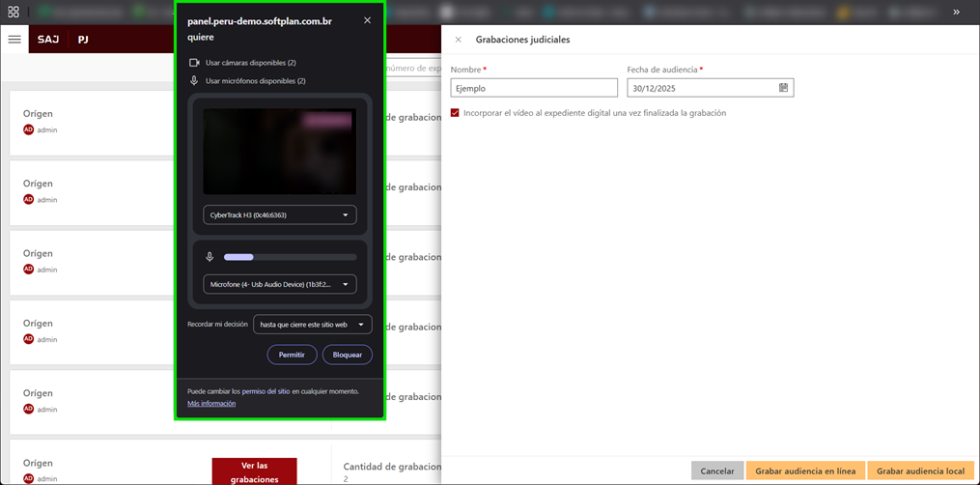Click Permitir to allow camera access
The image size is (980, 485).
(x=292, y=355)
